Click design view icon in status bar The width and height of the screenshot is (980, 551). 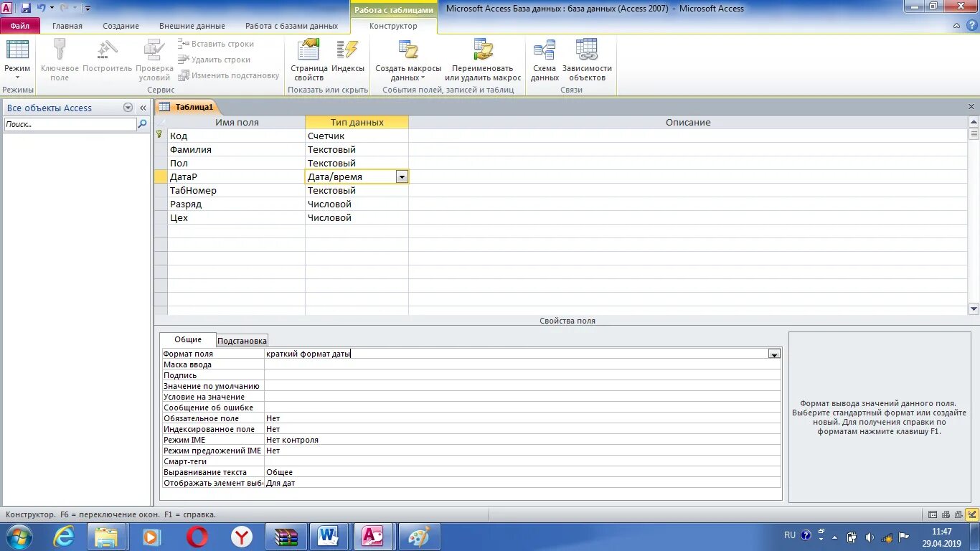[x=971, y=514]
